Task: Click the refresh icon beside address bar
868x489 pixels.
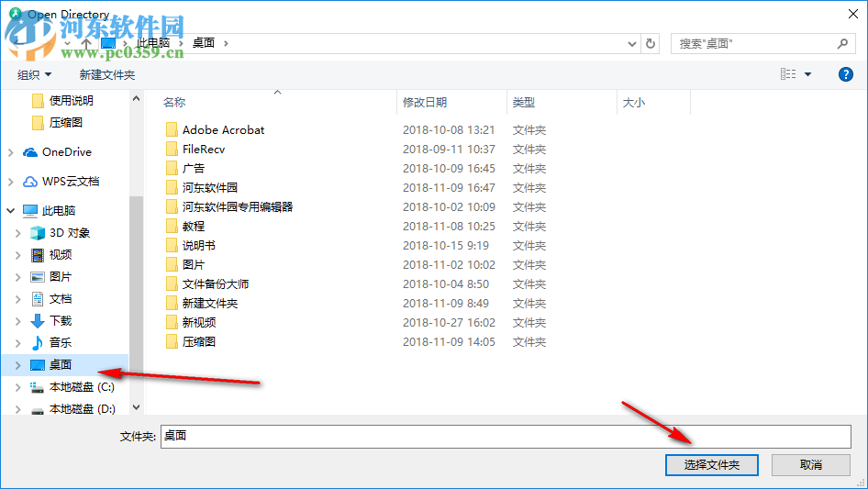Action: (x=651, y=43)
